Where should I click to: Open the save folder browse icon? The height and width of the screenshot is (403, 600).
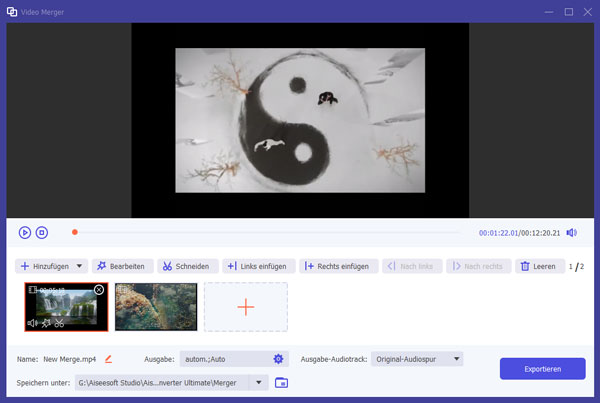(x=281, y=383)
